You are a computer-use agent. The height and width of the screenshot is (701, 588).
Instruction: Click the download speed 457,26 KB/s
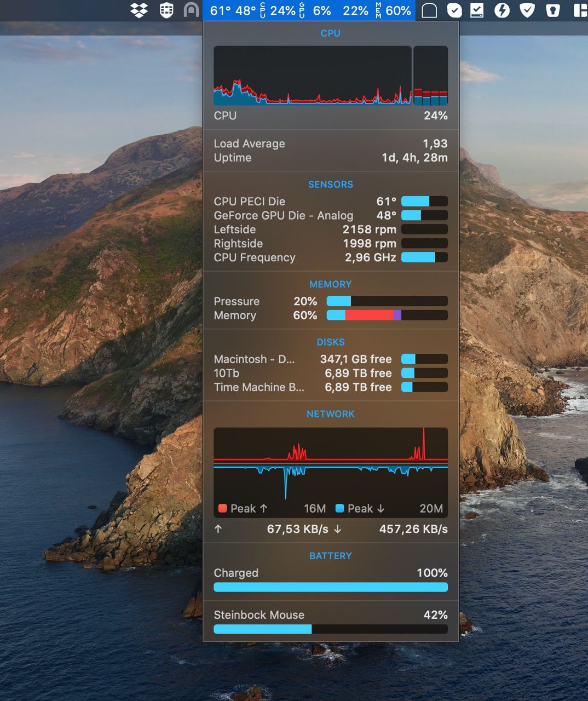click(x=413, y=529)
